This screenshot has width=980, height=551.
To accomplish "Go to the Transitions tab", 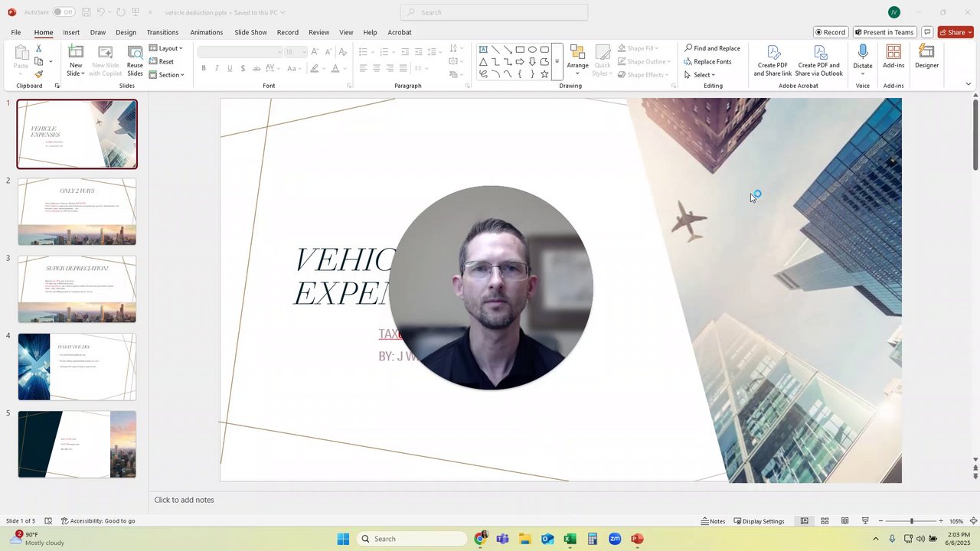I will click(162, 32).
